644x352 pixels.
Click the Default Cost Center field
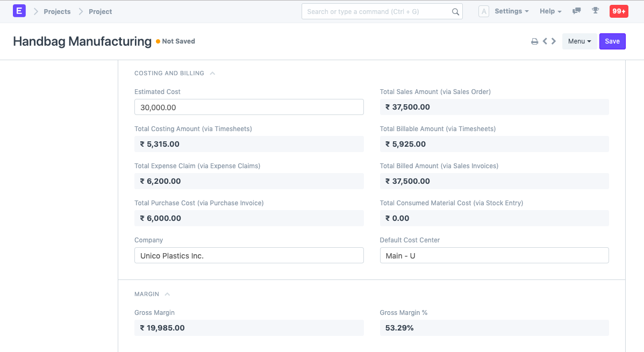tap(494, 255)
